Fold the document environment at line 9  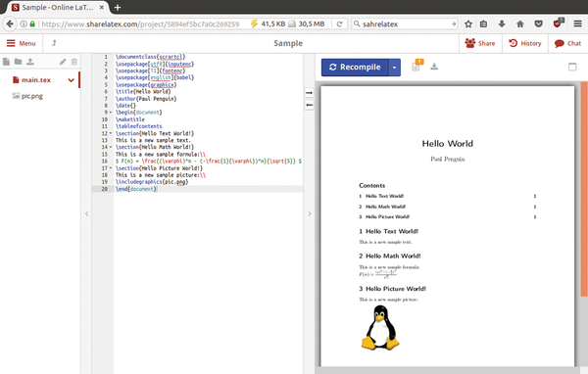coord(111,113)
